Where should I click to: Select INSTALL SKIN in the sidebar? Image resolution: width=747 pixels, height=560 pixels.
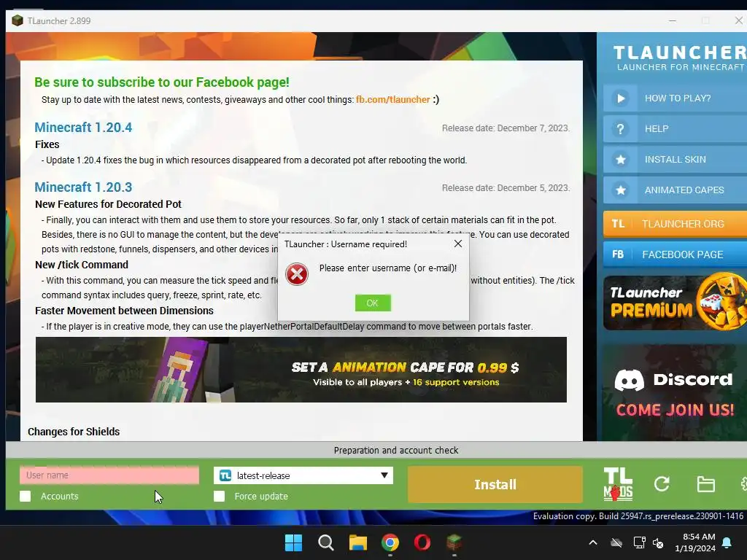[675, 160]
